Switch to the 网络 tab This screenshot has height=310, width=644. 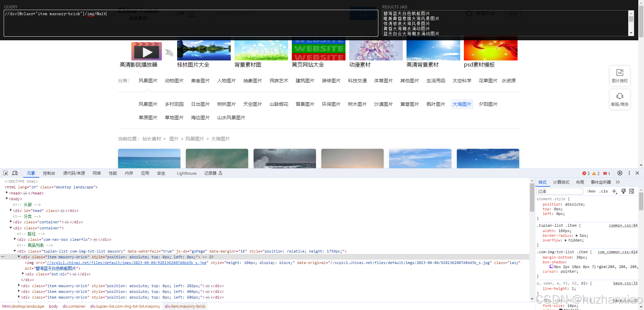click(97, 173)
